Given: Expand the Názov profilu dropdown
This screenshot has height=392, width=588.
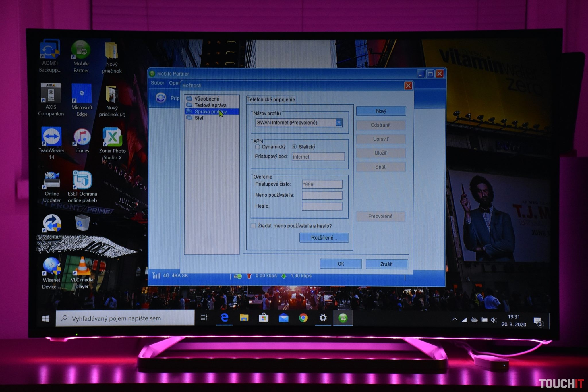Looking at the screenshot, I should (x=339, y=123).
